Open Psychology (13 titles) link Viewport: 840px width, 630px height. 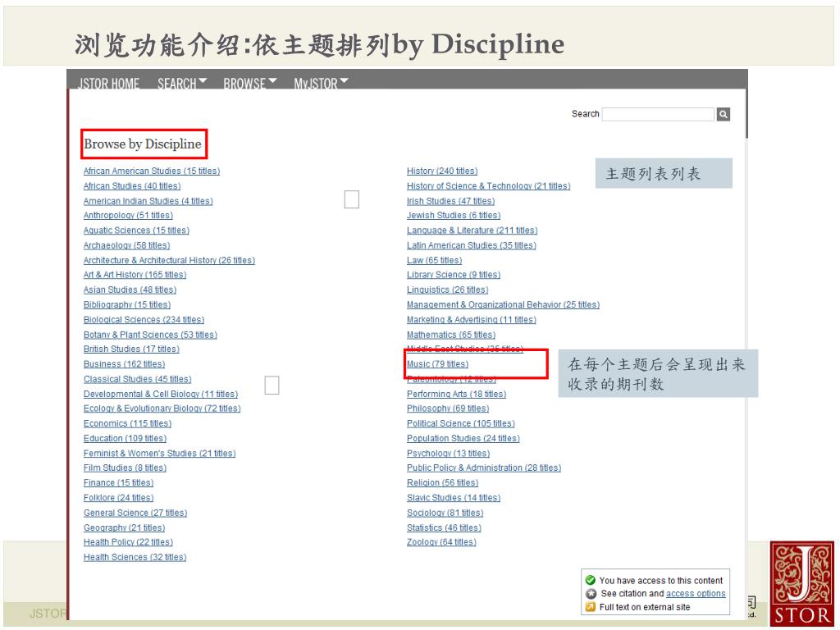[x=449, y=454]
